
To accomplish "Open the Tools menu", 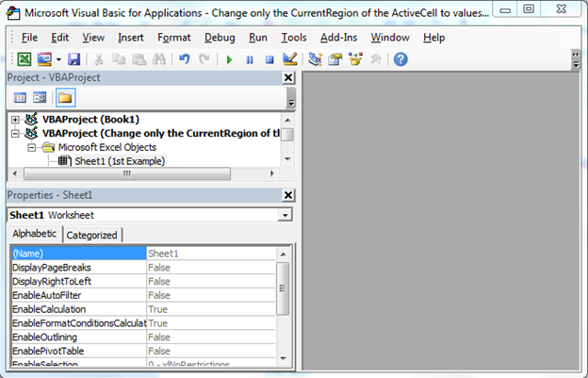I will tap(294, 38).
